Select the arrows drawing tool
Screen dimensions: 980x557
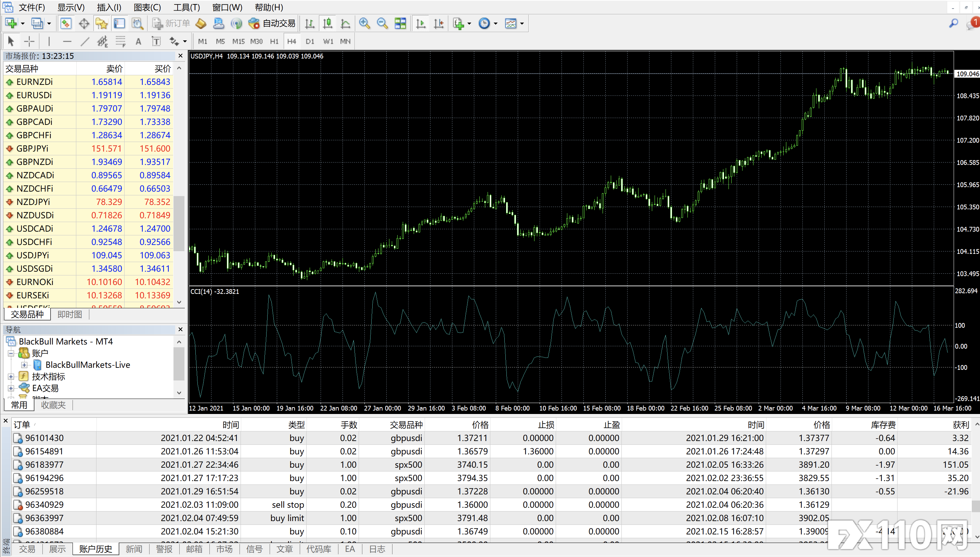[174, 41]
